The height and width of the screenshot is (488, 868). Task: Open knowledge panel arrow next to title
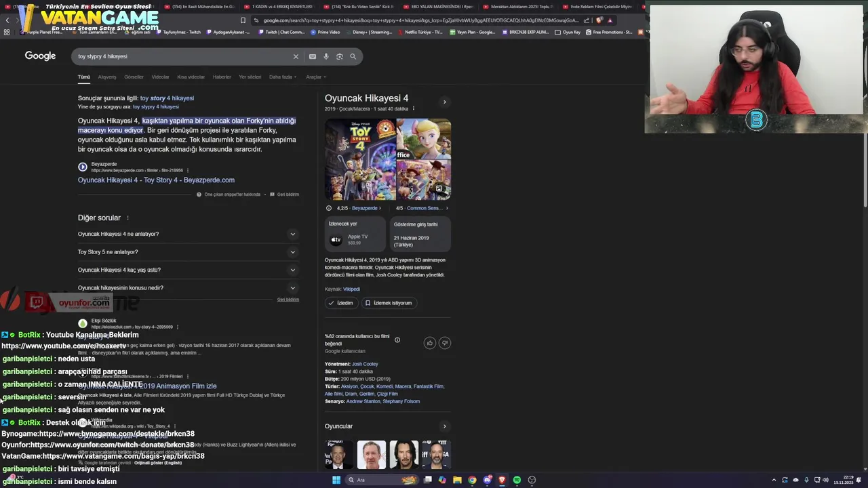tap(444, 102)
